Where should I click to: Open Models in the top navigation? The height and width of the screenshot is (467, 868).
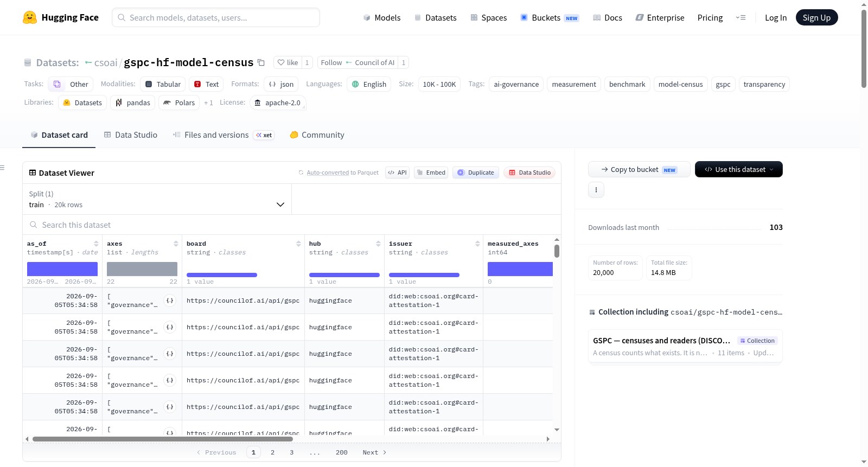(x=382, y=17)
